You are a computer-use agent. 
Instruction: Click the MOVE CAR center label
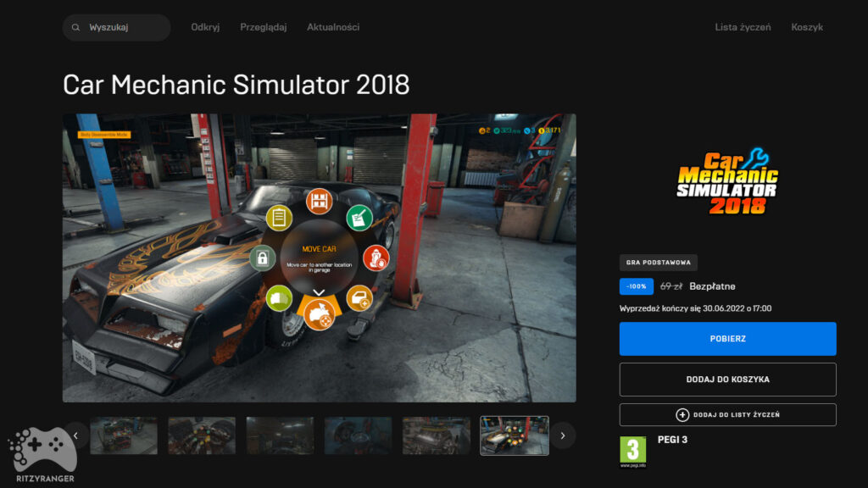click(319, 249)
